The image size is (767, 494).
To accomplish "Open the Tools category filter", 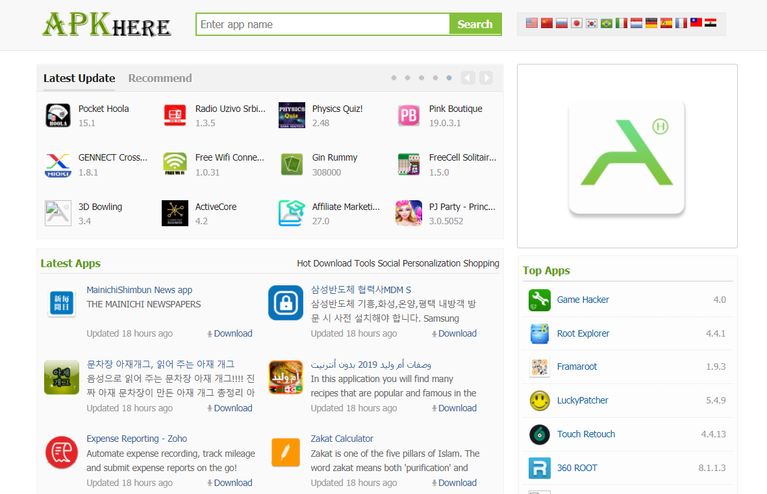I will [x=364, y=263].
